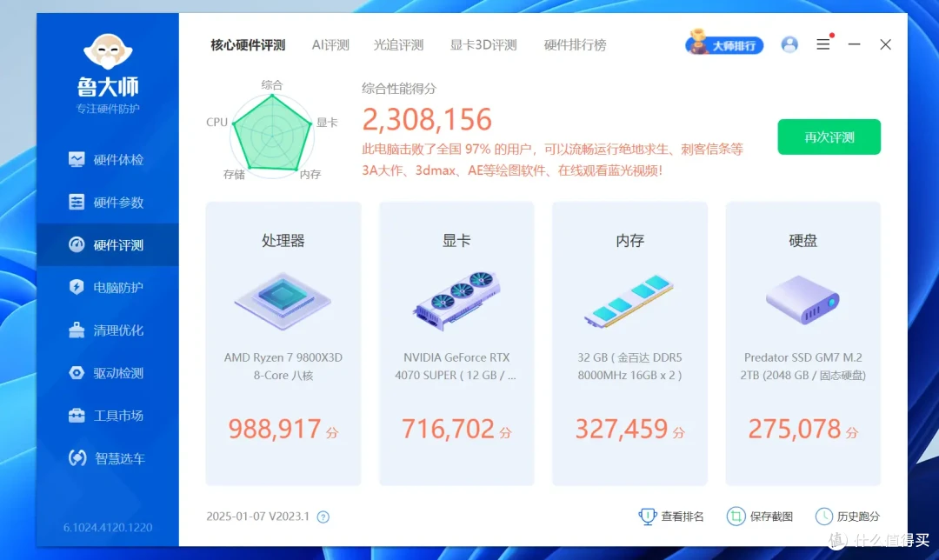
Task: Click the 硬件体检 monitor icon
Action: click(x=77, y=159)
